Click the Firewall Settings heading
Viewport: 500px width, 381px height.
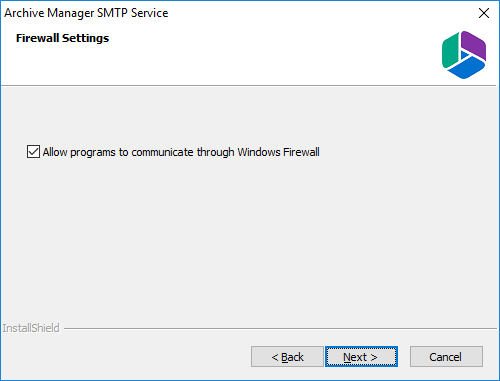point(63,38)
